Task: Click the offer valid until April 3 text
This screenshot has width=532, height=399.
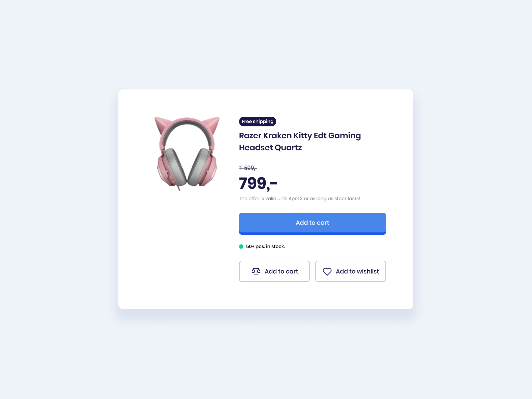Action: [300, 199]
